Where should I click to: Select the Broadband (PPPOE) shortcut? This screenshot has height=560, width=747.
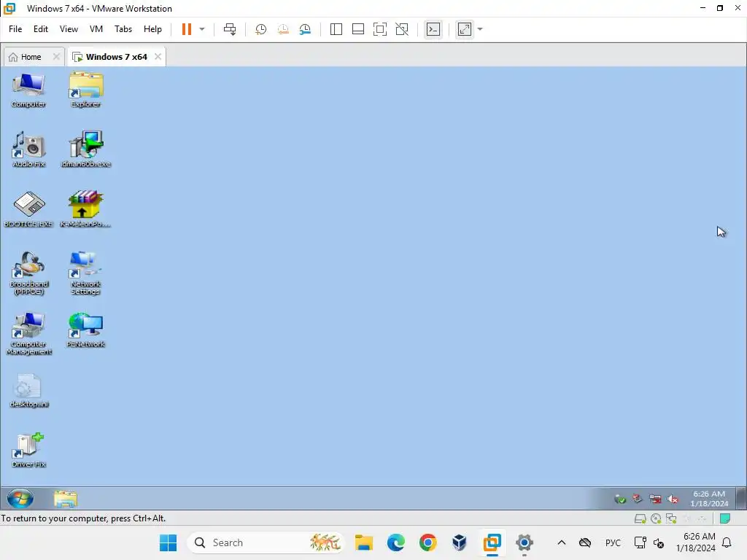click(28, 273)
